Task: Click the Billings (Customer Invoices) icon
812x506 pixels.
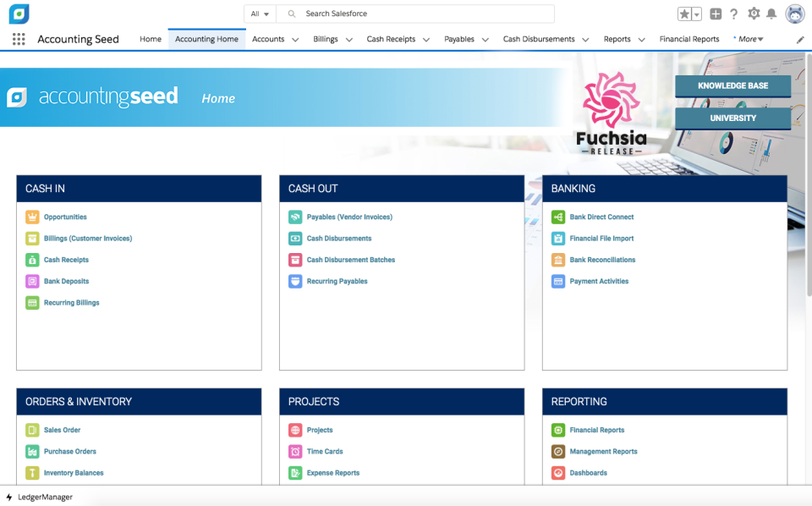Action: click(x=32, y=239)
